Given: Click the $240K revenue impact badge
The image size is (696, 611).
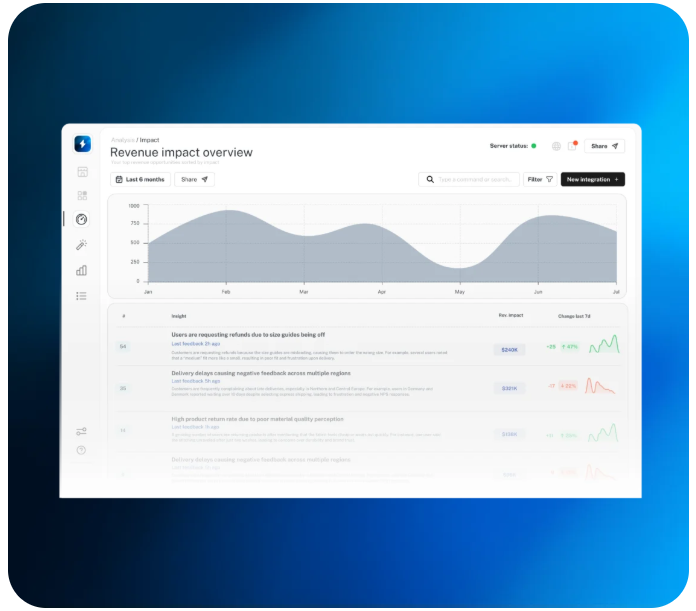Looking at the screenshot, I should click(509, 349).
